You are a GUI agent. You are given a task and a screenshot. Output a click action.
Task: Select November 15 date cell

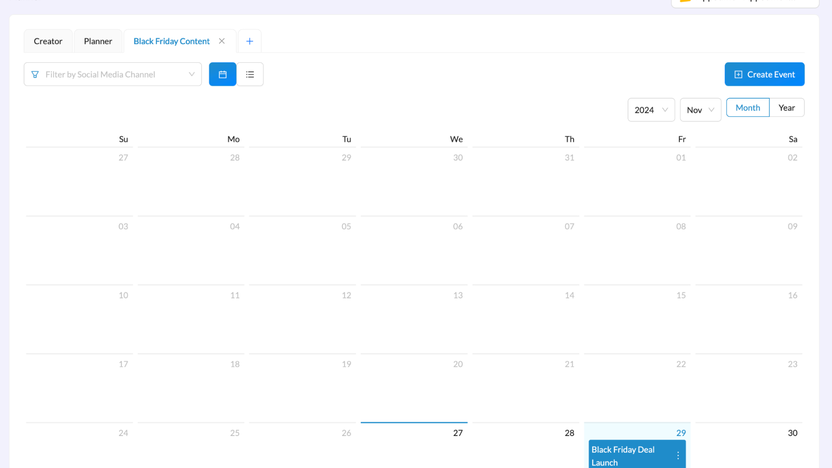(x=637, y=319)
